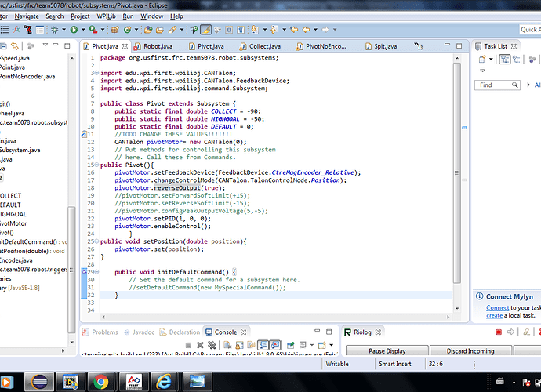Toggle Show Whitespace Characters pilcrow button
541x392 pixels.
[241, 30]
